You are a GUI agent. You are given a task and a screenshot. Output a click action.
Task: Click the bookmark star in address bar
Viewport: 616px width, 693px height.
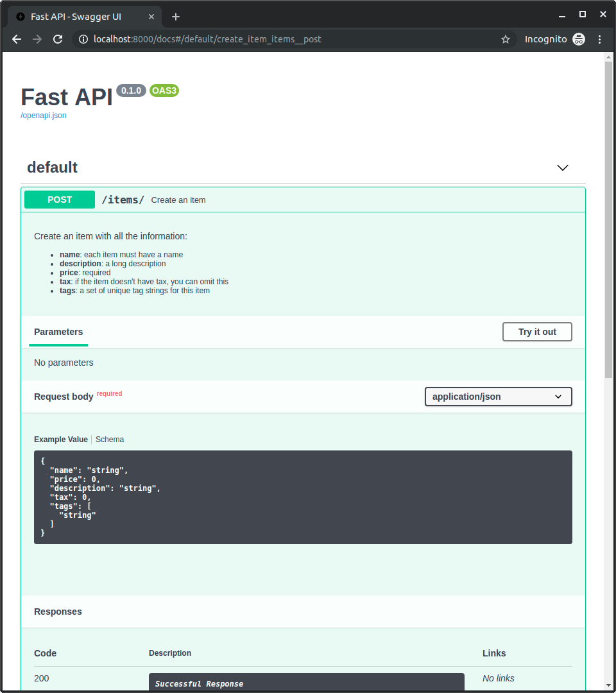point(506,39)
